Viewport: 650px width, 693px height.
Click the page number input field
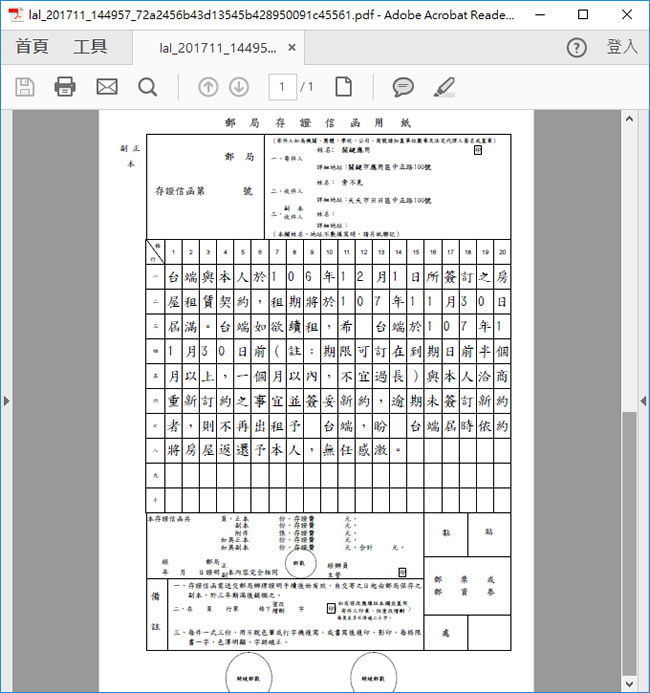[282, 87]
